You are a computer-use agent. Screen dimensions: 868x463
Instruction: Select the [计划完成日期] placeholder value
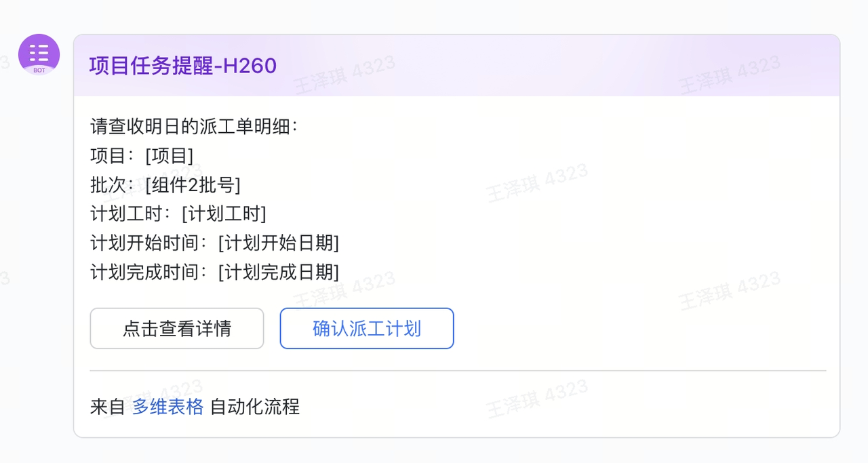pos(279,272)
